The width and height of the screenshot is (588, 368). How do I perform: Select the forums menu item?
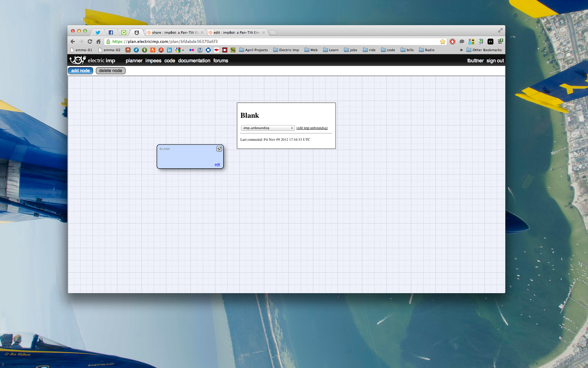click(x=221, y=61)
